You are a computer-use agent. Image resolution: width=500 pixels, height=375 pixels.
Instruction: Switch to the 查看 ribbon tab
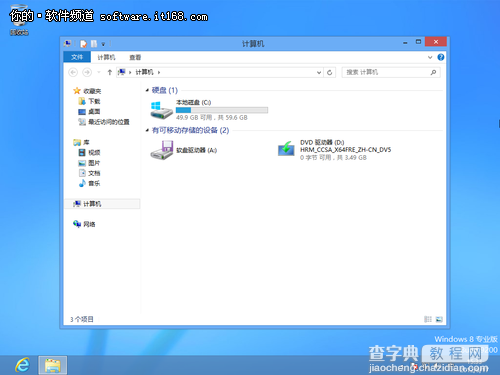(x=135, y=57)
